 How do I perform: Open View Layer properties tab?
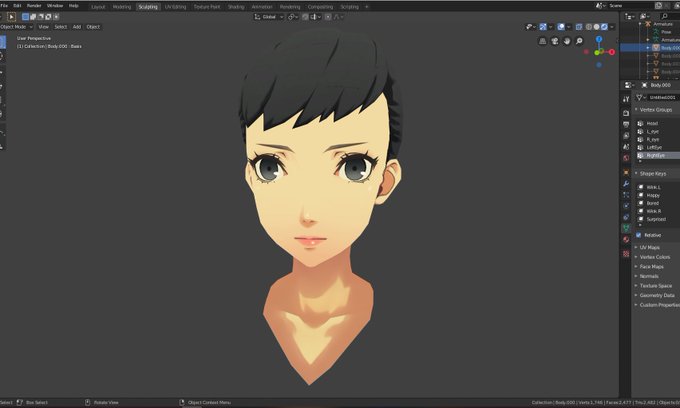(x=626, y=136)
